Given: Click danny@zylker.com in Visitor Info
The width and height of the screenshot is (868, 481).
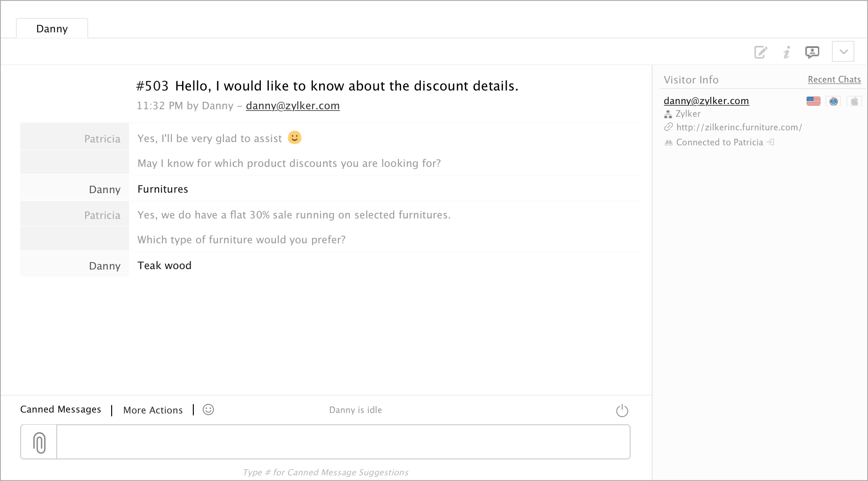Looking at the screenshot, I should point(706,101).
